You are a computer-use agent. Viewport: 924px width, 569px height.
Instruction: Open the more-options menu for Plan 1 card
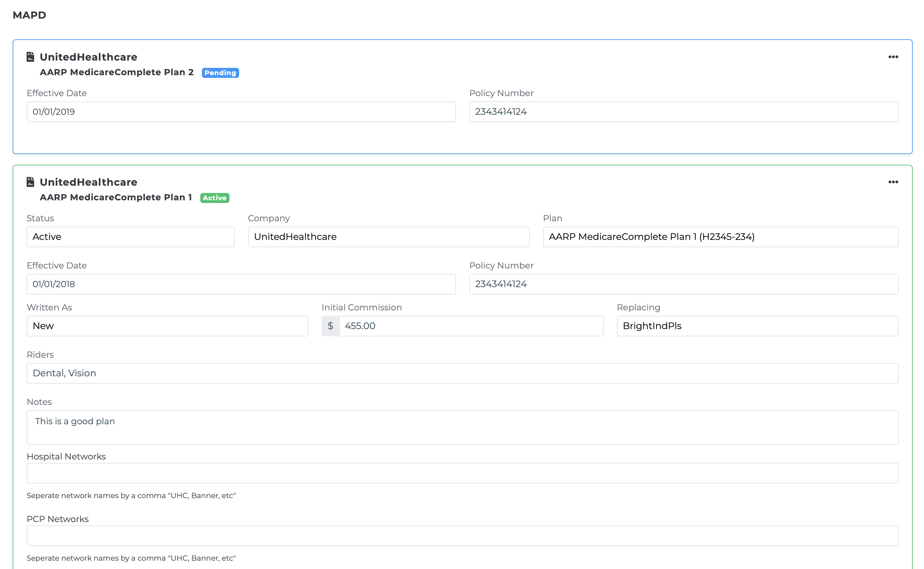[x=893, y=182]
